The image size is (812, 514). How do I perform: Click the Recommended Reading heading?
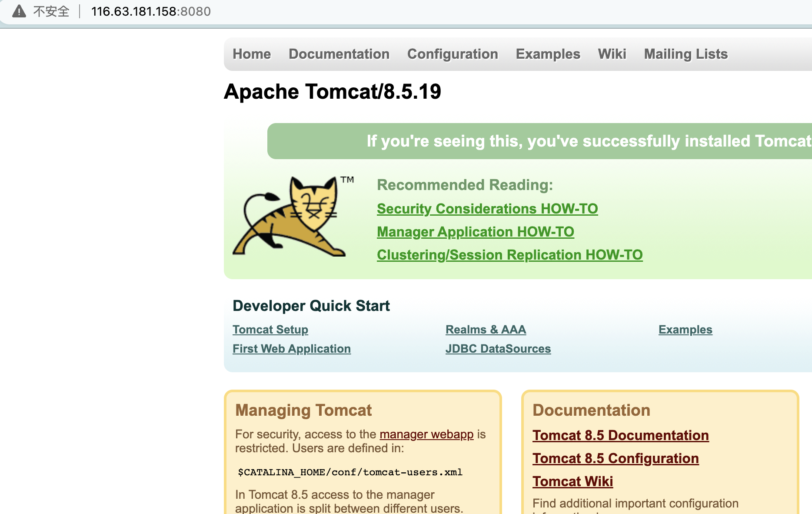[x=465, y=185]
